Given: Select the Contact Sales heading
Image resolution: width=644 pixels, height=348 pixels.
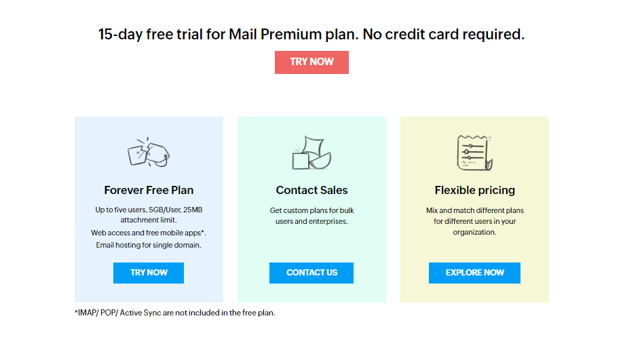Looking at the screenshot, I should [x=311, y=190].
